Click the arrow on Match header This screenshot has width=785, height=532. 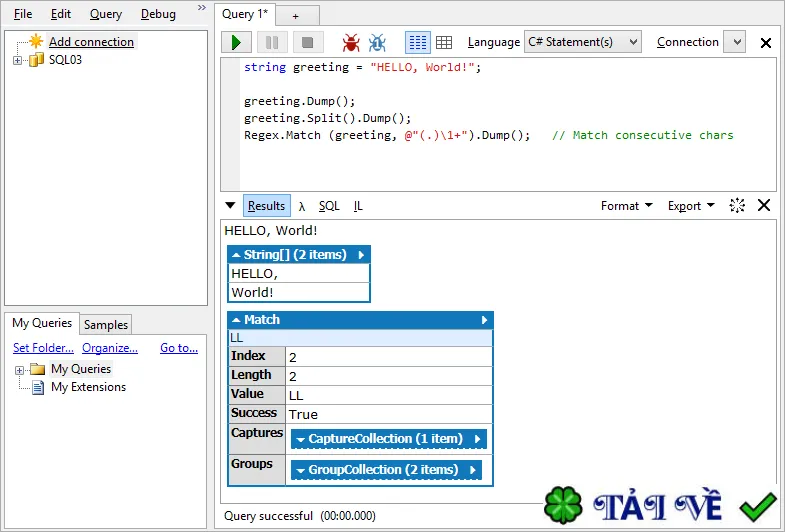(484, 320)
